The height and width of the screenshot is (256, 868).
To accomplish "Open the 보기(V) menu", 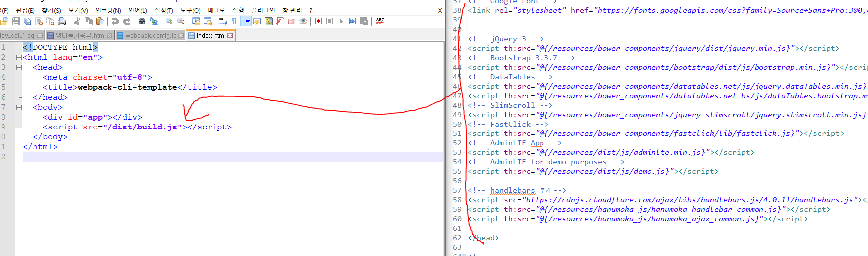I will click(x=78, y=10).
